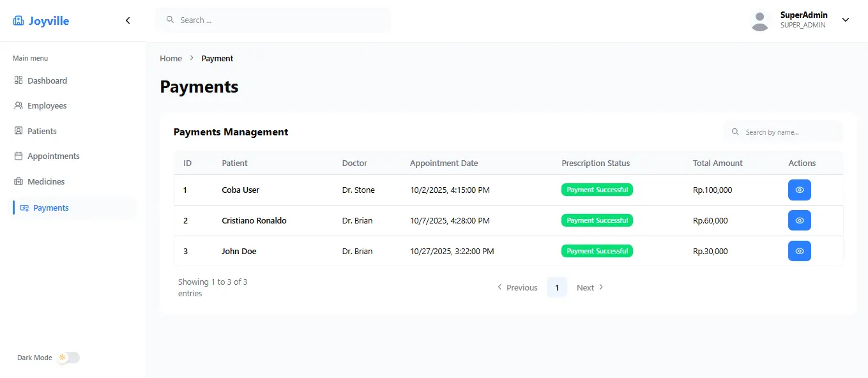Viewport: 868px width, 378px height.
Task: Go to Home via breadcrumb link
Action: (171, 58)
